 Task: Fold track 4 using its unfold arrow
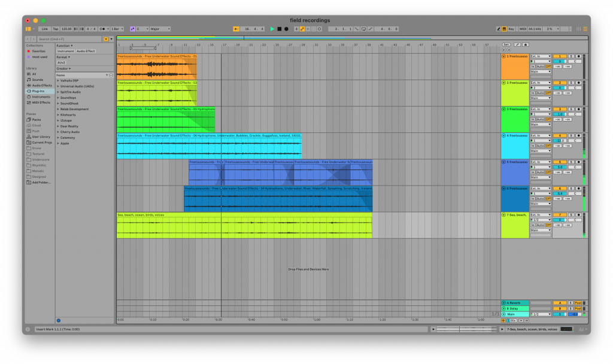[x=504, y=136]
